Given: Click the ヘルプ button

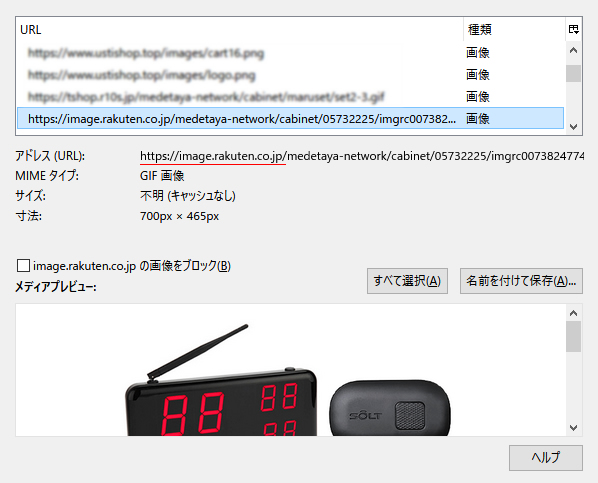Looking at the screenshot, I should click(545, 458).
